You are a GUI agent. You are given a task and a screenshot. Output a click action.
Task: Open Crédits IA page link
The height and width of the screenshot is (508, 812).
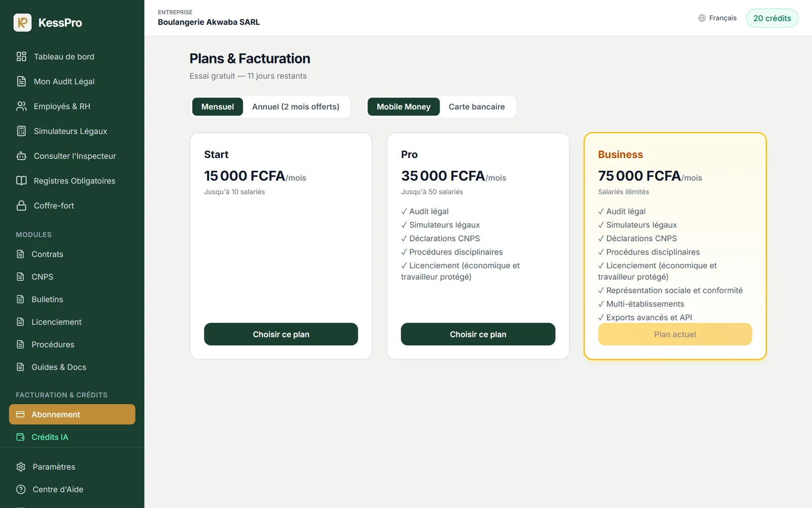click(72, 437)
